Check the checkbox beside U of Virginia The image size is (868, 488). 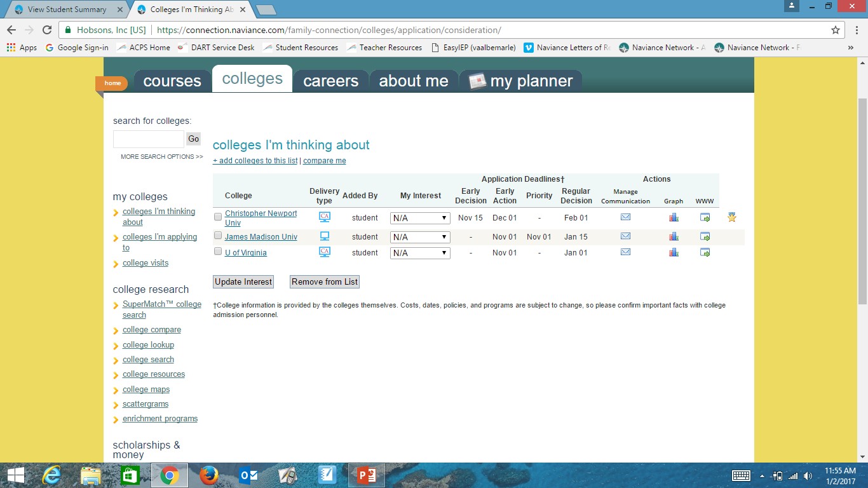pyautogui.click(x=217, y=252)
